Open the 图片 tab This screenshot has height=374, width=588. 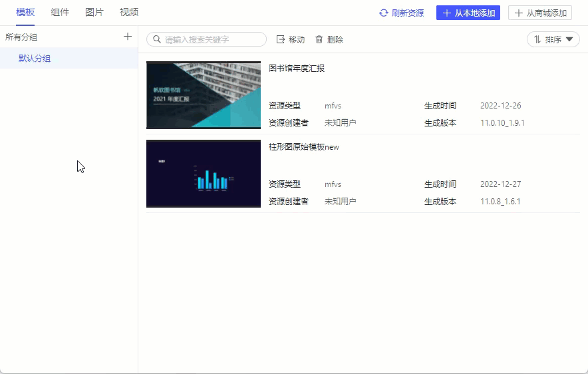point(94,13)
